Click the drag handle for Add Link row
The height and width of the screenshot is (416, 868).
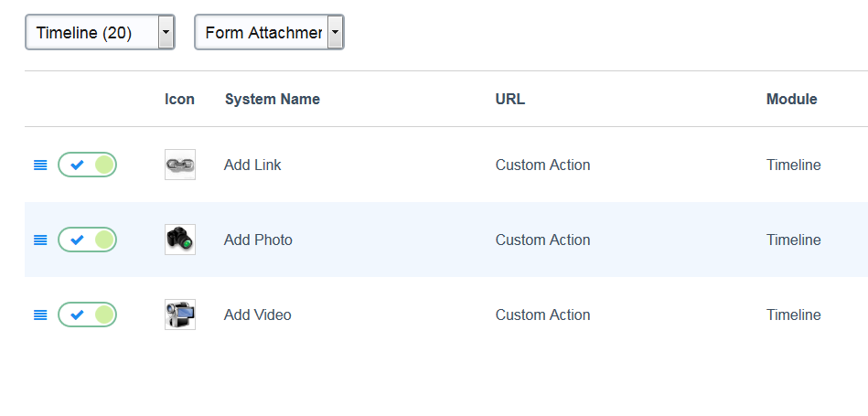[40, 165]
